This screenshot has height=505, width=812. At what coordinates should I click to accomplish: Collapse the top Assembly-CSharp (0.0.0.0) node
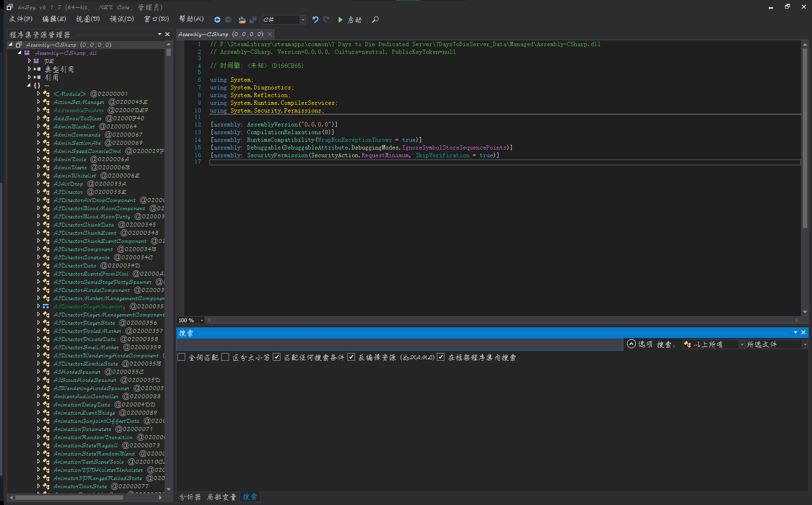pyautogui.click(x=11, y=44)
